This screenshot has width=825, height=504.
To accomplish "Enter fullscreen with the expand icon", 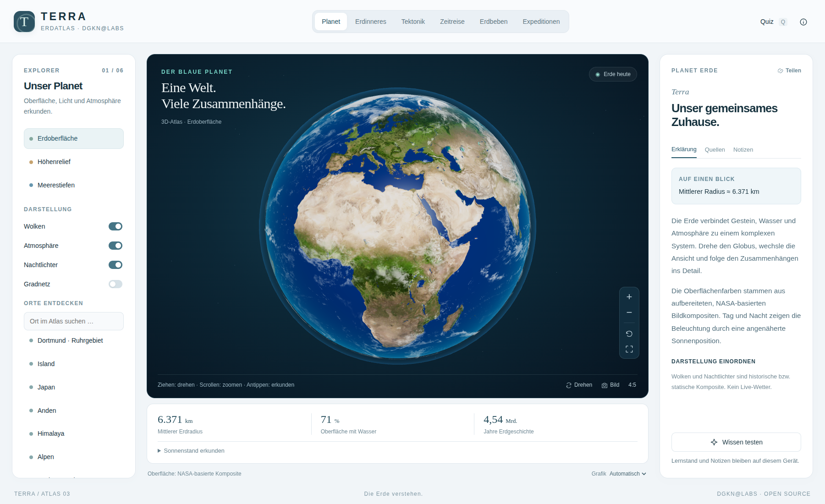I will click(x=629, y=349).
